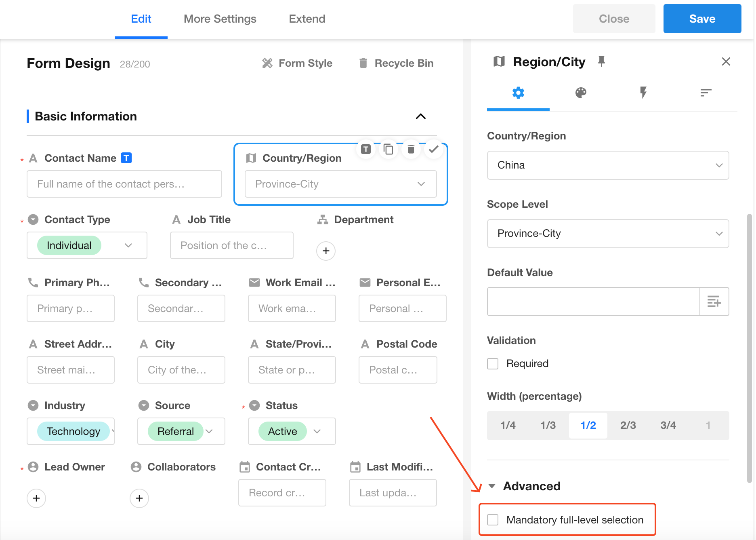Screen dimensions: 756x540
Task: Click the pin icon beside Region/City
Action: click(x=601, y=61)
